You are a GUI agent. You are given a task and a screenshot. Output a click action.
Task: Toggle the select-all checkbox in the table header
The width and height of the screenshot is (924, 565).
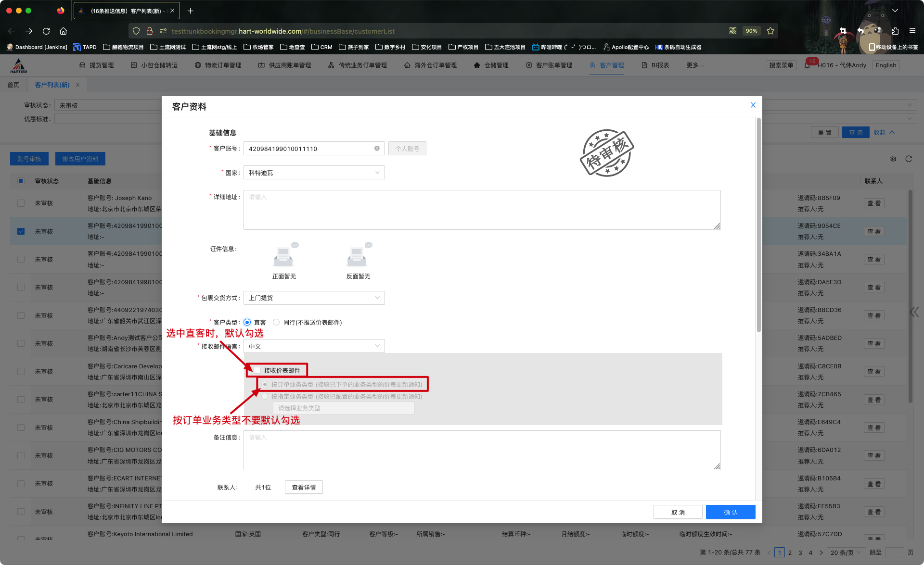pos(21,181)
